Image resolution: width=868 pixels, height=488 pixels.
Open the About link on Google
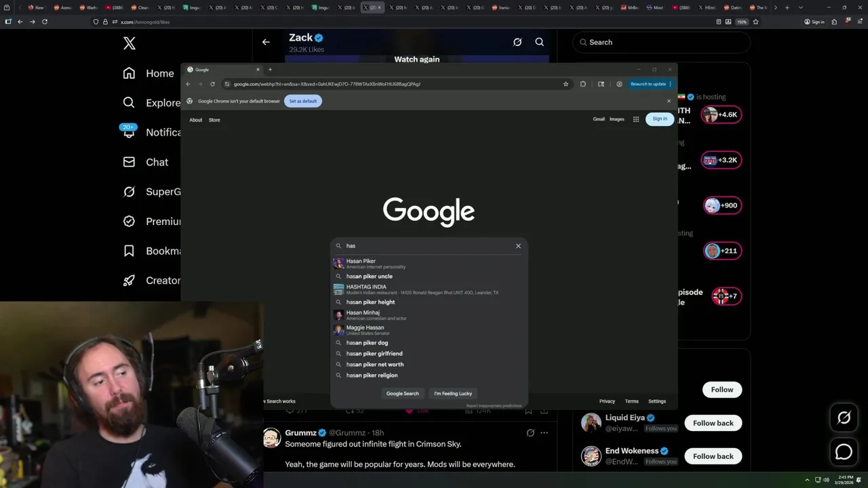195,120
